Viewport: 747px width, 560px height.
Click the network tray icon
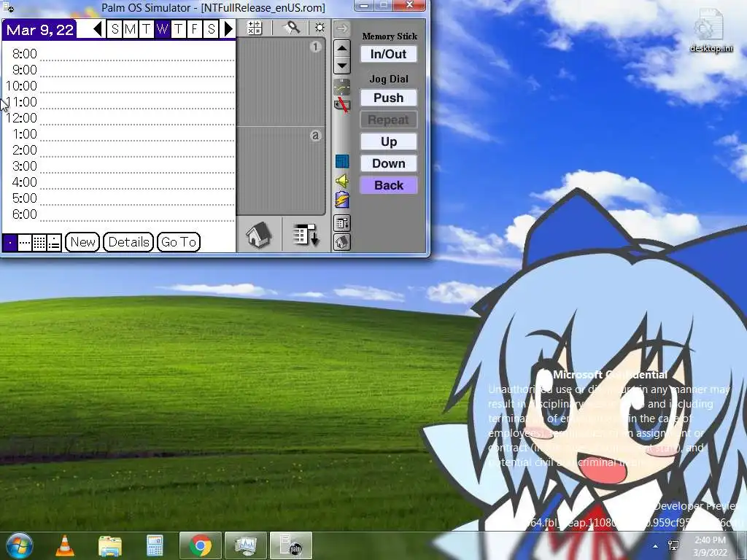click(673, 545)
